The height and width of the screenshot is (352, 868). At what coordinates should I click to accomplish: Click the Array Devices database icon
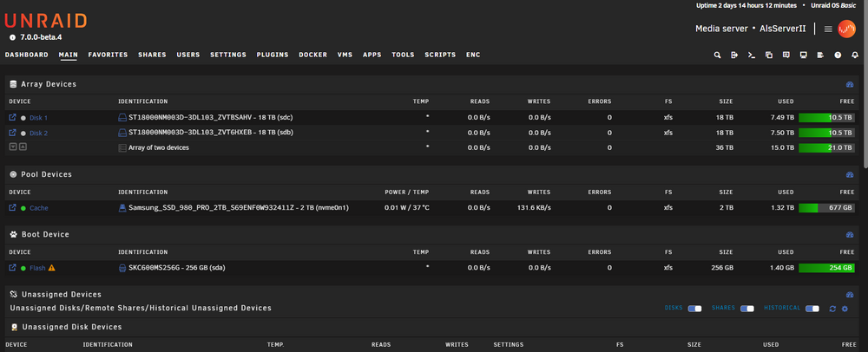pos(13,85)
